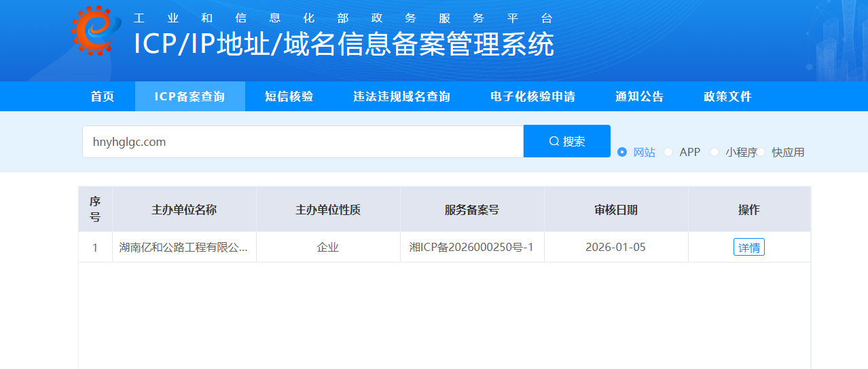Click the 主办单位名称 column header

[184, 210]
